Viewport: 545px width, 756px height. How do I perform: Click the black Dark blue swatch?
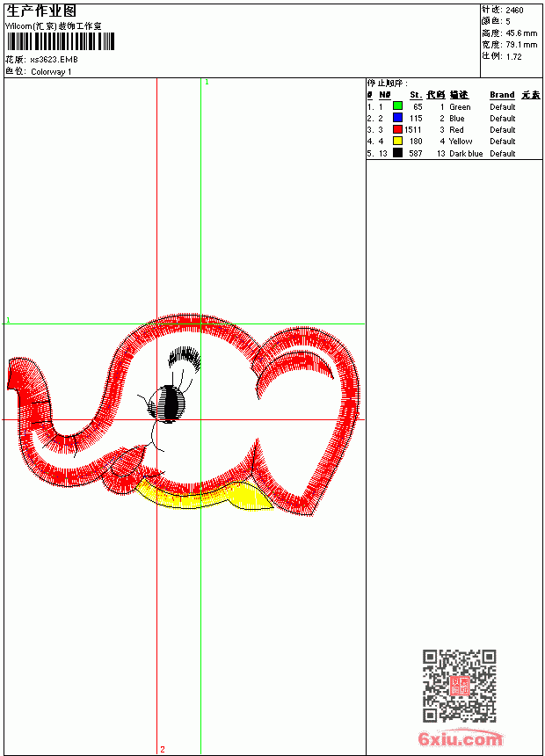coord(397,153)
